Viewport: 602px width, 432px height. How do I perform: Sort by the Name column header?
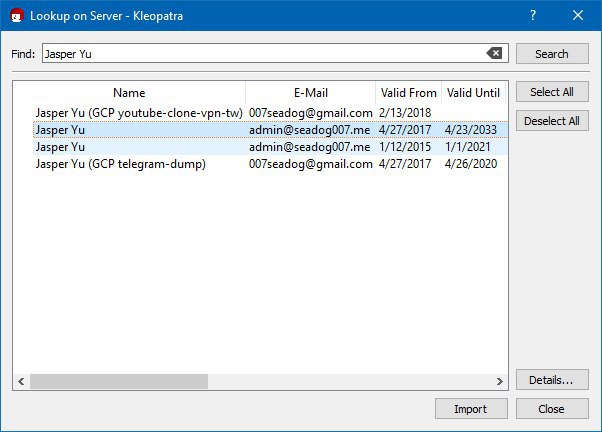click(x=129, y=93)
